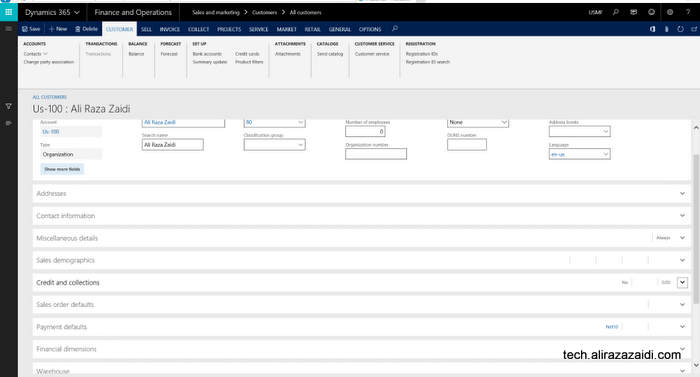Open the Contacts dropdown under Accounts
Screen dimensions: 700x377
click(35, 54)
